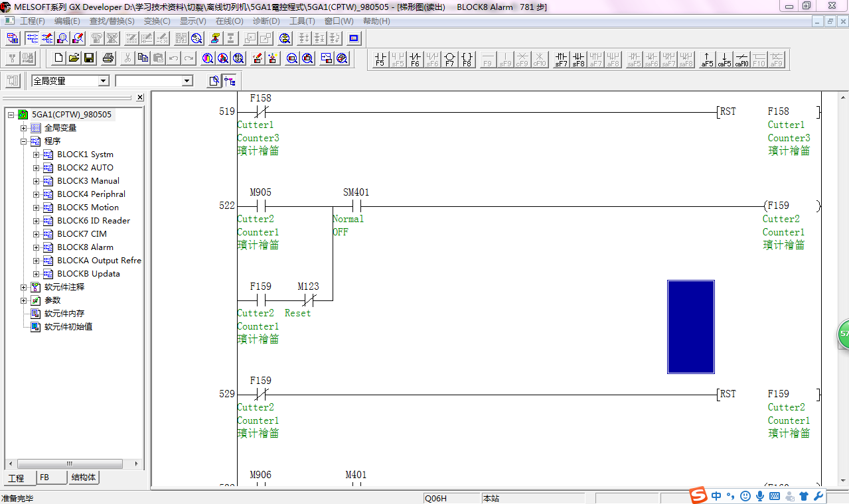Close the project panel with X button
849x504 pixels.
pos(140,97)
